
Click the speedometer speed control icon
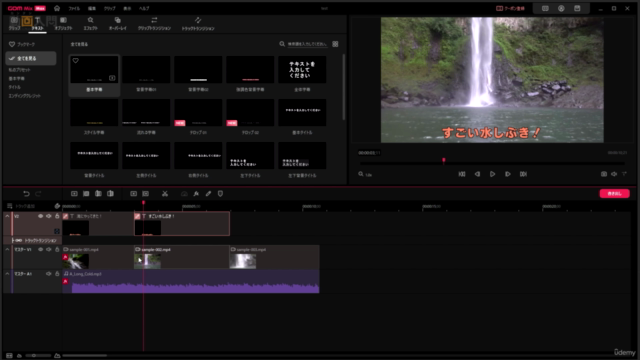pos(184,194)
